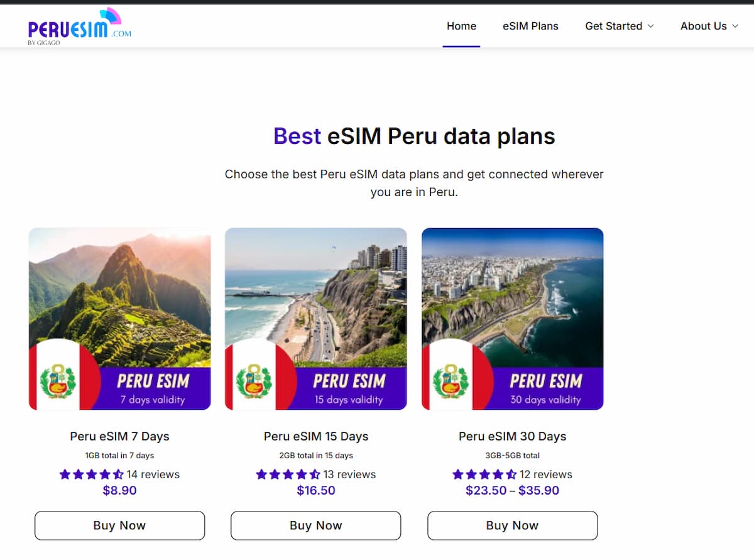Open the 12 reviews for the 30 Days plan
The height and width of the screenshot is (560, 754).
[x=547, y=475]
